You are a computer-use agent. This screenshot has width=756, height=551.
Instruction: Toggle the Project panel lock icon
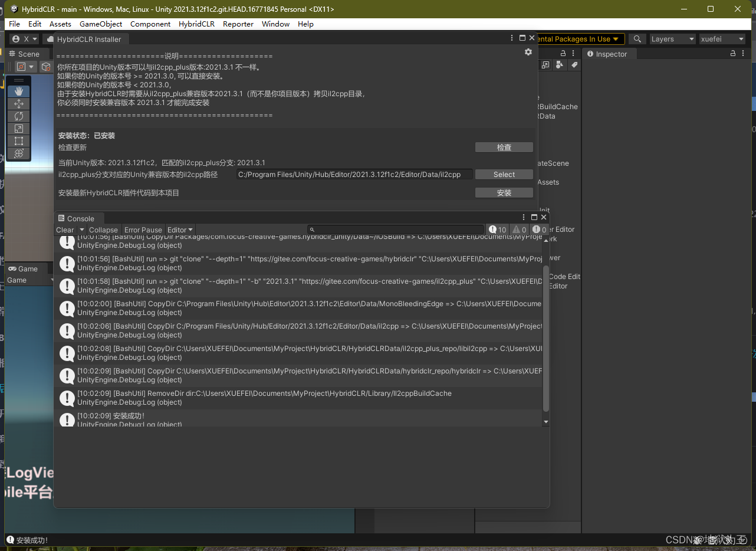[x=562, y=53]
